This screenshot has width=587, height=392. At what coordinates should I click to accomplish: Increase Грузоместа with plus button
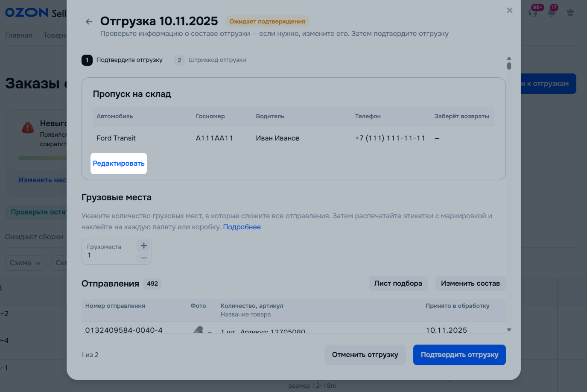pyautogui.click(x=144, y=246)
